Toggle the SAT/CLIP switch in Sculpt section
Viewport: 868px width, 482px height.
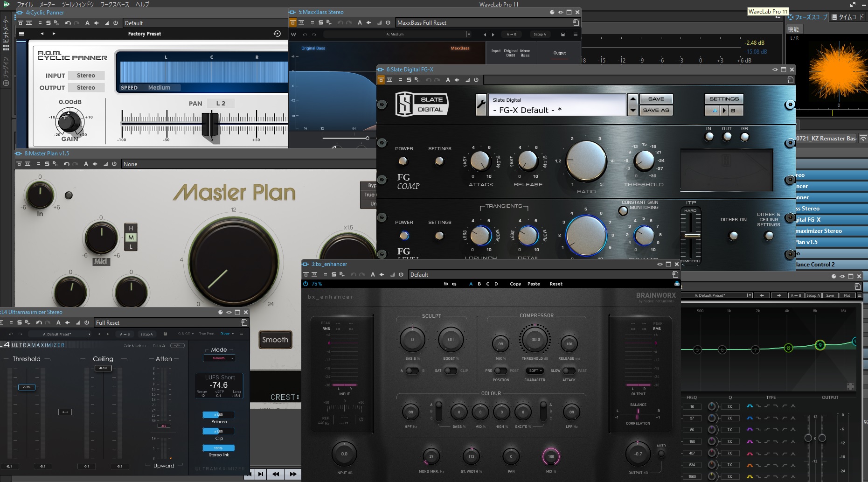click(451, 370)
